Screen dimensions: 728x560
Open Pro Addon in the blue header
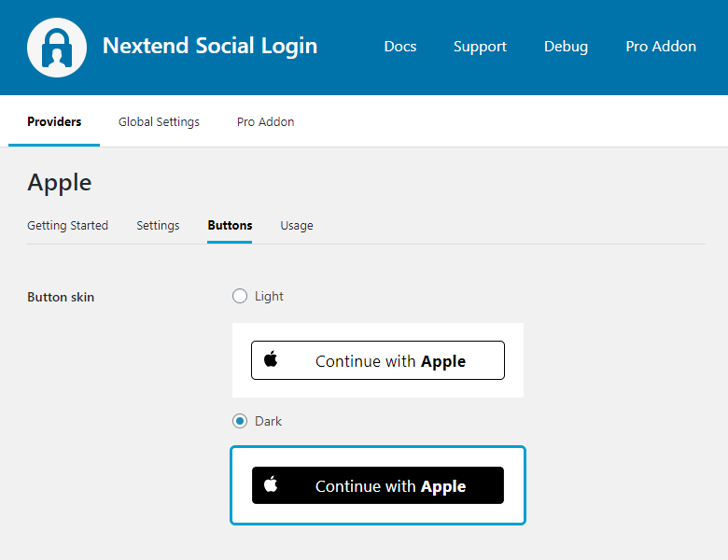(661, 47)
